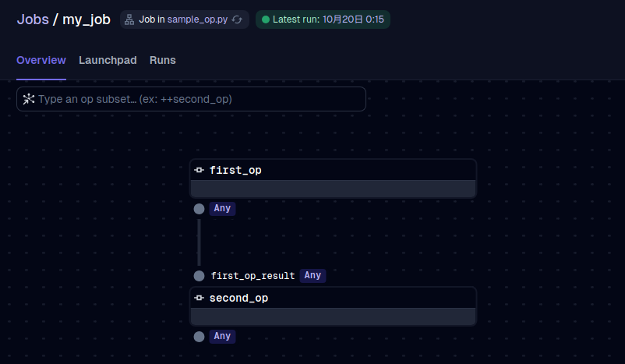Focus the op subset input field

192,99
